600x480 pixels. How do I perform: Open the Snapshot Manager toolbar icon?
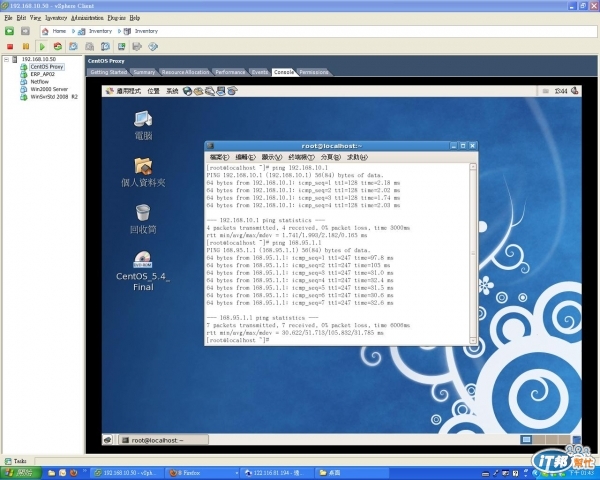click(x=105, y=47)
